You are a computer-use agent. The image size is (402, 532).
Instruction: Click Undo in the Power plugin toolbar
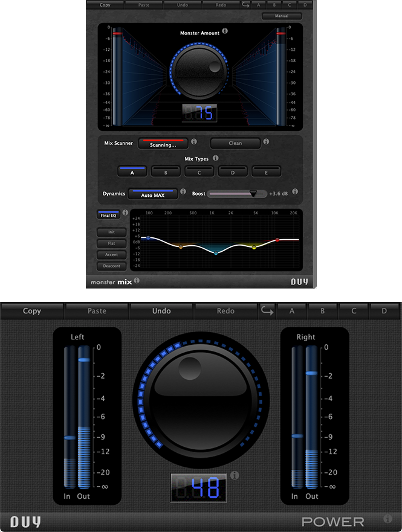(161, 311)
